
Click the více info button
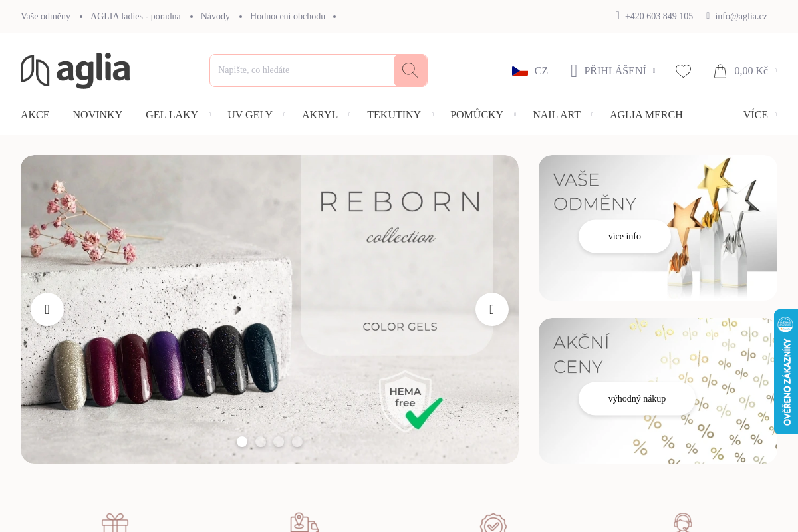point(624,237)
